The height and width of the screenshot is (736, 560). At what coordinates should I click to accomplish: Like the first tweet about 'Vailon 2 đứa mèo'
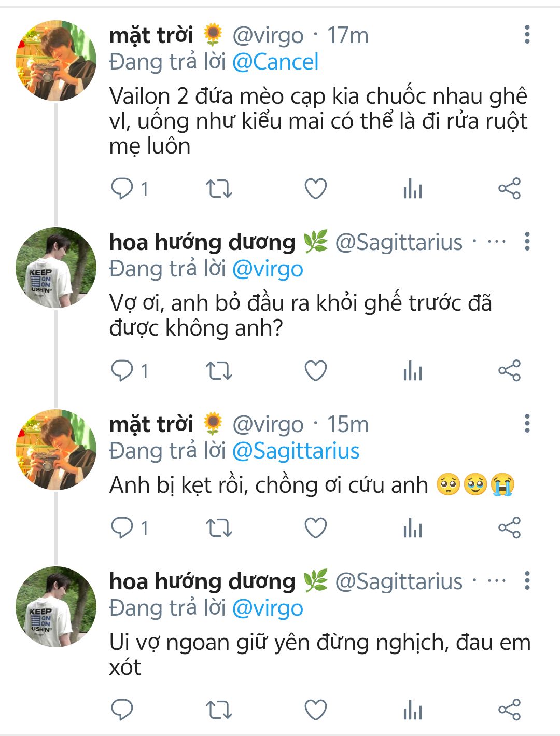point(315,189)
